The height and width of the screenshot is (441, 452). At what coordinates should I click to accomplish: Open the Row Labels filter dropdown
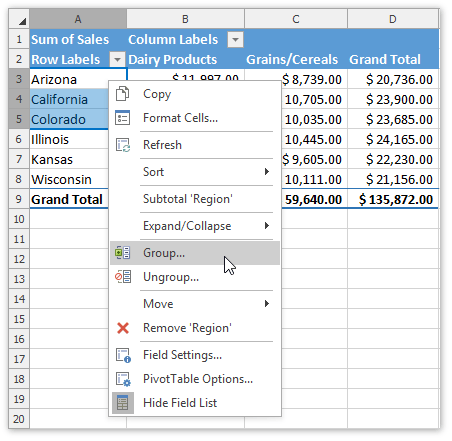pyautogui.click(x=117, y=60)
